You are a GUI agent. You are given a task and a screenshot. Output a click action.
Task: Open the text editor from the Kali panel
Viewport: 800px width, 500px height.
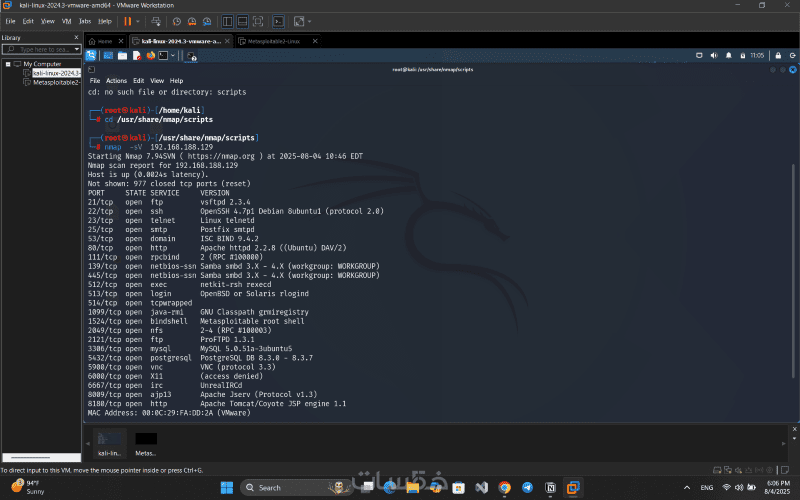[x=137, y=56]
